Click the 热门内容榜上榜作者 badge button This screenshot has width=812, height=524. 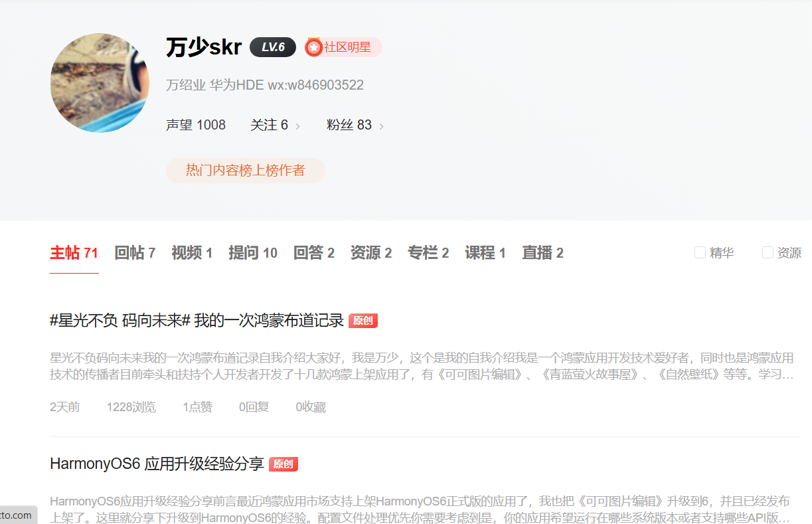245,170
